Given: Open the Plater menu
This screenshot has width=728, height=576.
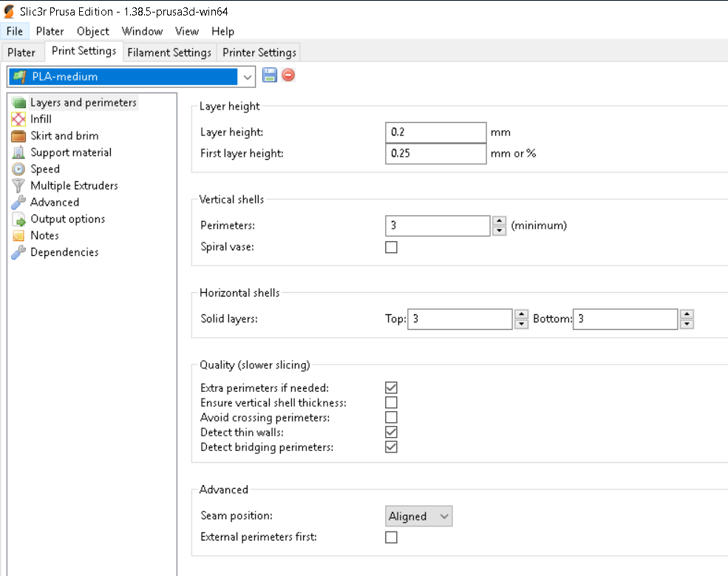Looking at the screenshot, I should pos(50,31).
